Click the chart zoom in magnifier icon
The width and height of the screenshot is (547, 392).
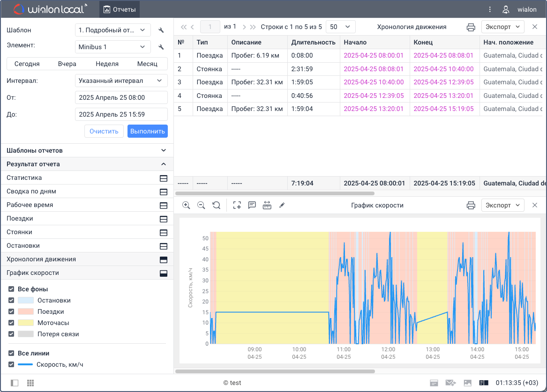click(186, 205)
